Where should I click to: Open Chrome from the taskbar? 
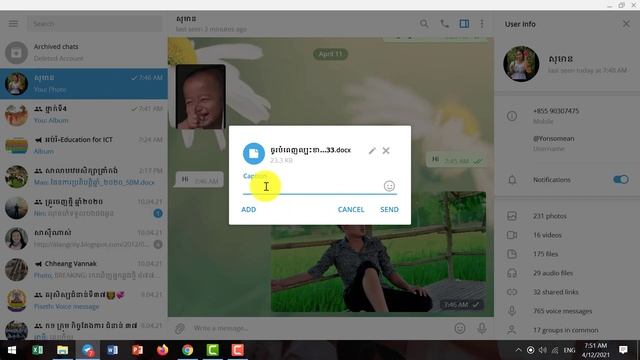[187, 350]
